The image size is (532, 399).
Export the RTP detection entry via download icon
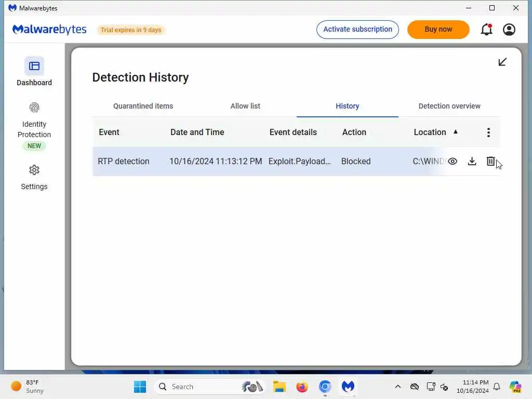[472, 161]
